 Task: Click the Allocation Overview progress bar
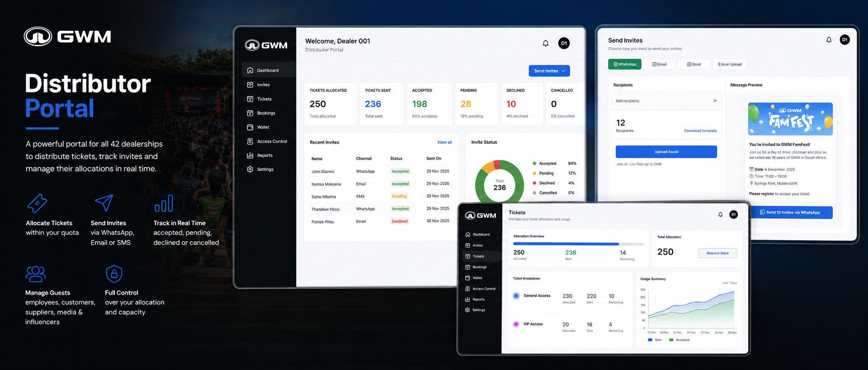click(578, 244)
